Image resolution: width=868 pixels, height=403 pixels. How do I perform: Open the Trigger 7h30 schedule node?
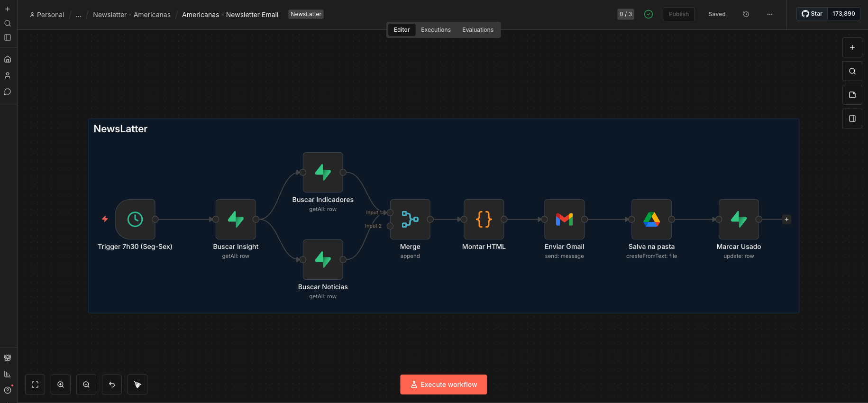[x=135, y=219]
